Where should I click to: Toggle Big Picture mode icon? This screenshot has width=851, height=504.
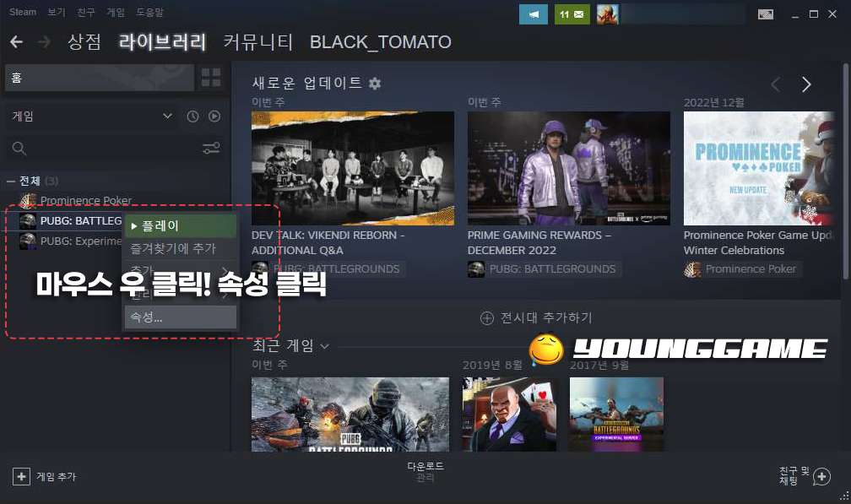tap(765, 14)
